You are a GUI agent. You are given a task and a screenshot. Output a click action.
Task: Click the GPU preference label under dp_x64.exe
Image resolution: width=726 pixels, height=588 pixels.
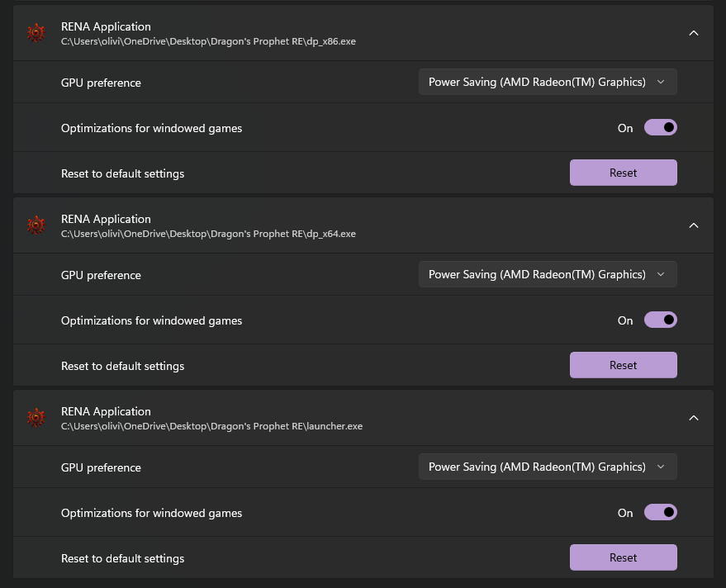pyautogui.click(x=101, y=275)
